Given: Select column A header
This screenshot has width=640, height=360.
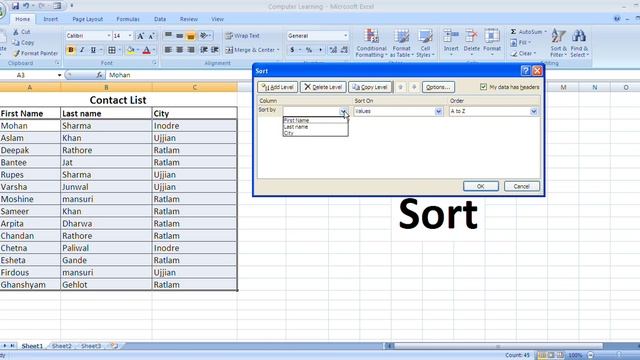Looking at the screenshot, I should pos(29,87).
